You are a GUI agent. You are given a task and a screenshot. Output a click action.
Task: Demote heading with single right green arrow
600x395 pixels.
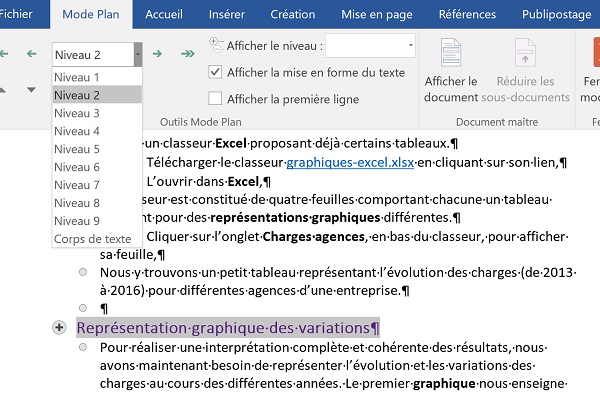(157, 54)
